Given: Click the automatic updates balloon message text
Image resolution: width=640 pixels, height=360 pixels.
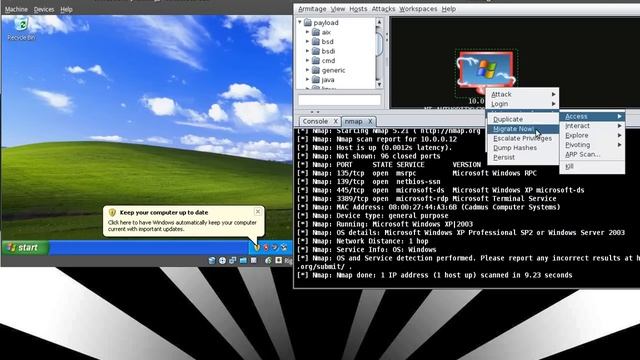Looking at the screenshot, I should pos(182,226).
